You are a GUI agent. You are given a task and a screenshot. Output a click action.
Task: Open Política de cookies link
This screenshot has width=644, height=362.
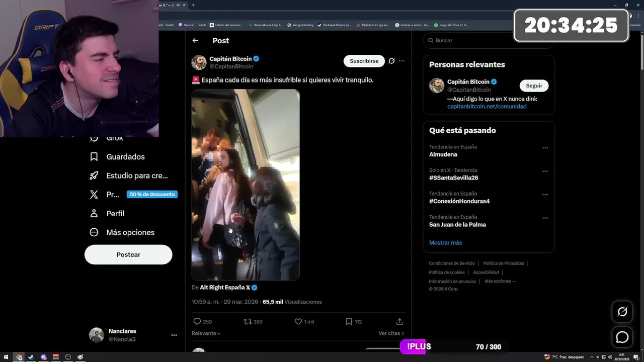click(x=447, y=273)
